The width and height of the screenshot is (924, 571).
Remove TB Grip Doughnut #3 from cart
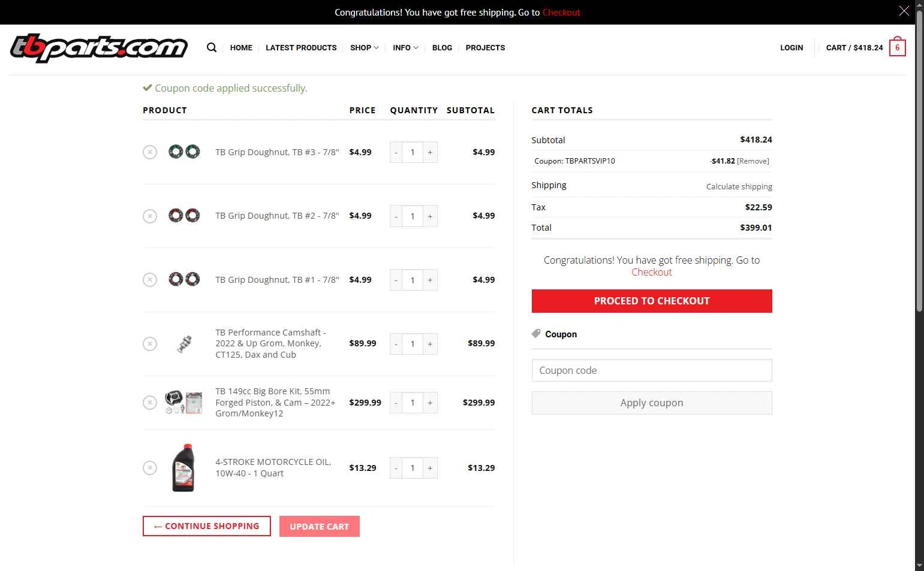[150, 152]
